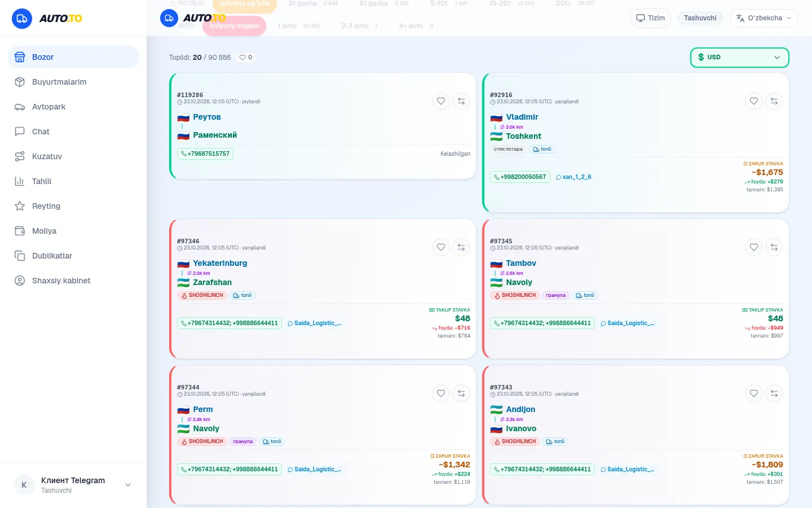Open the Tahlil page
Viewport: 812px width, 508px height.
(x=73, y=181)
